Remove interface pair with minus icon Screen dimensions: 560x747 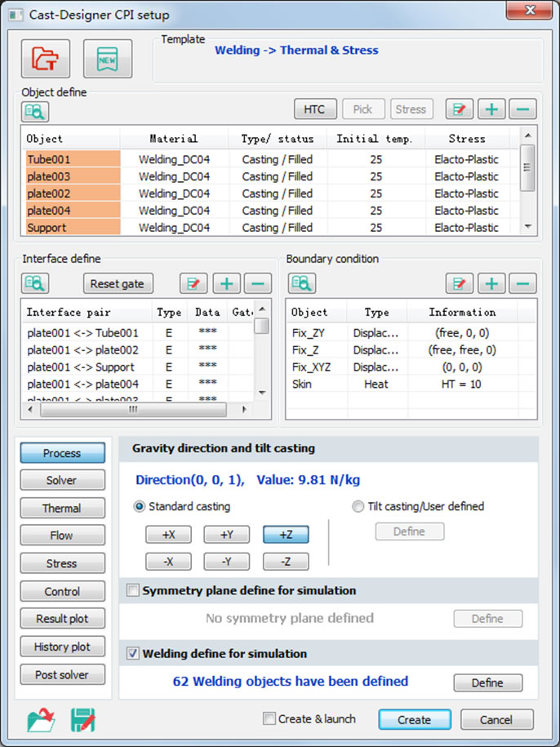pos(258,283)
